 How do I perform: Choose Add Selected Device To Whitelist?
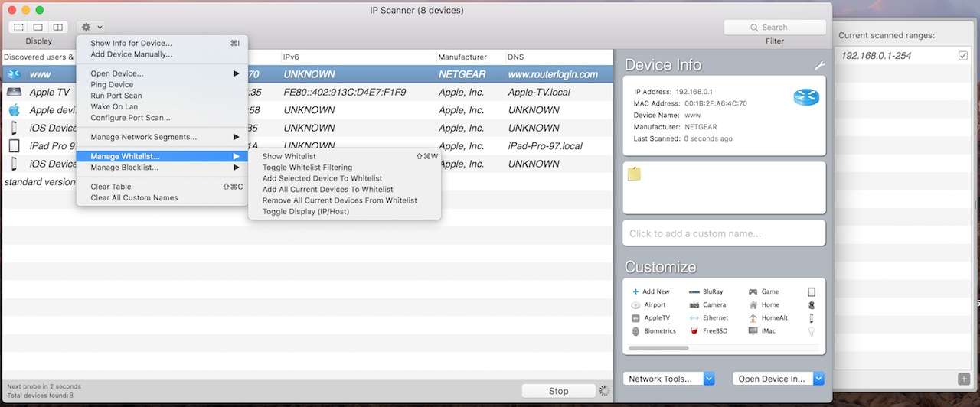(345, 178)
